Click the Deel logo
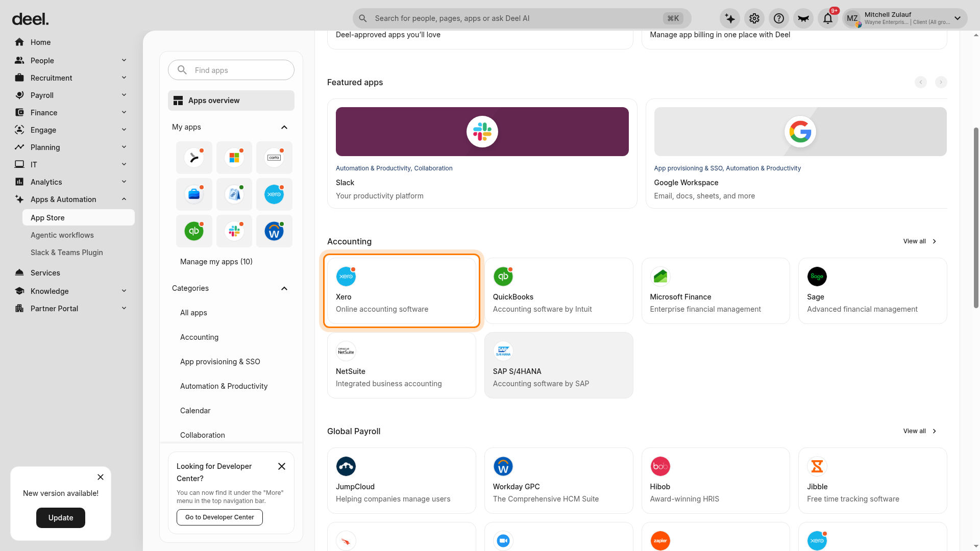Viewport: 980px width, 551px height. click(x=30, y=19)
